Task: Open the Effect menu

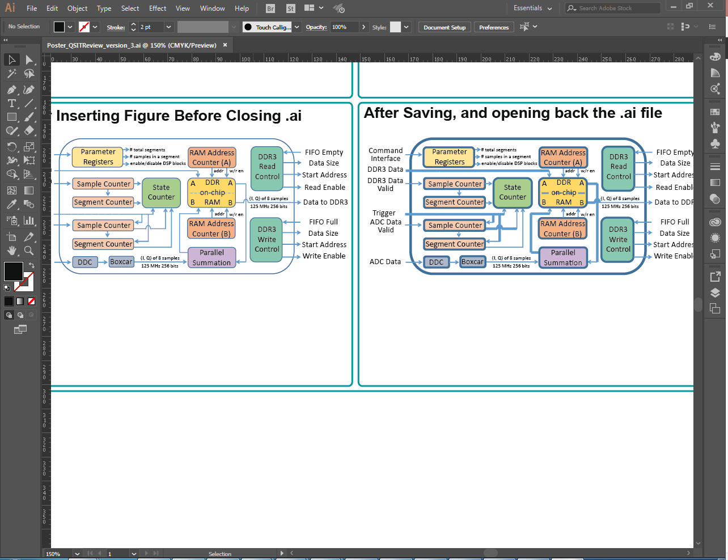Action: [158, 9]
